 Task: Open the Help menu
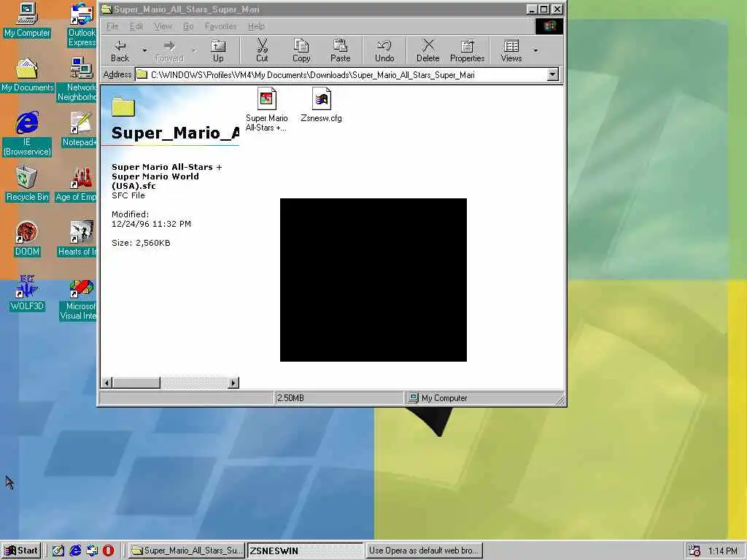(256, 26)
